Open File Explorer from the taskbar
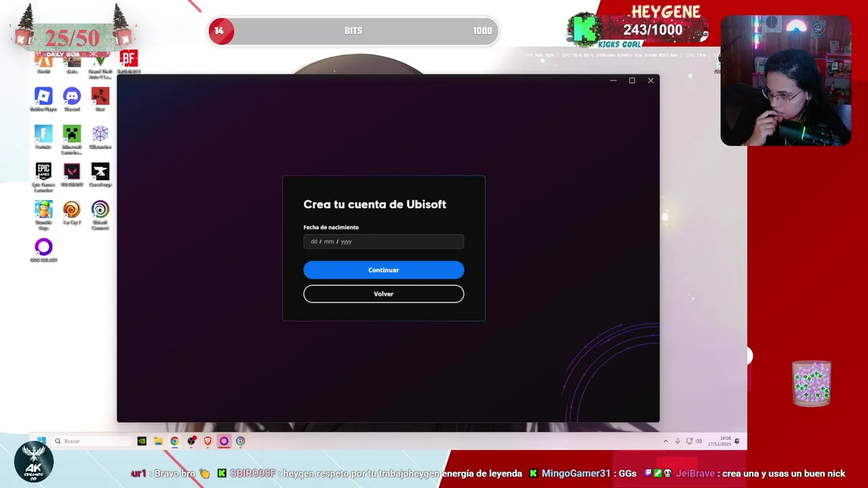The width and height of the screenshot is (868, 488). tap(158, 441)
